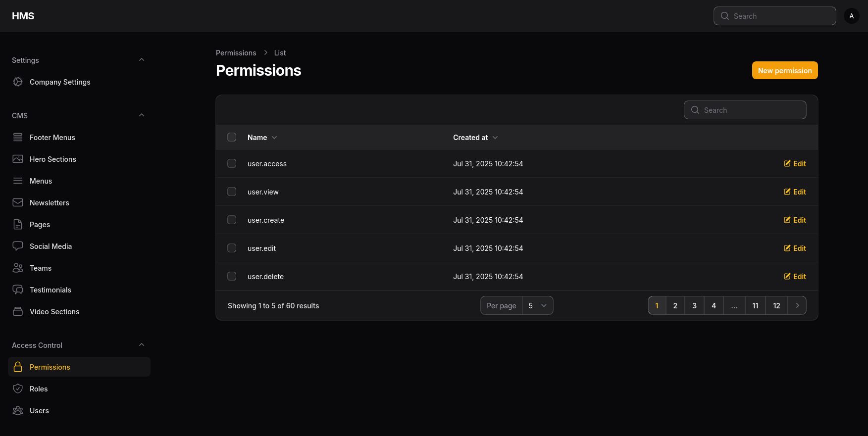Click the edit pencil icon for user.view

click(x=787, y=192)
